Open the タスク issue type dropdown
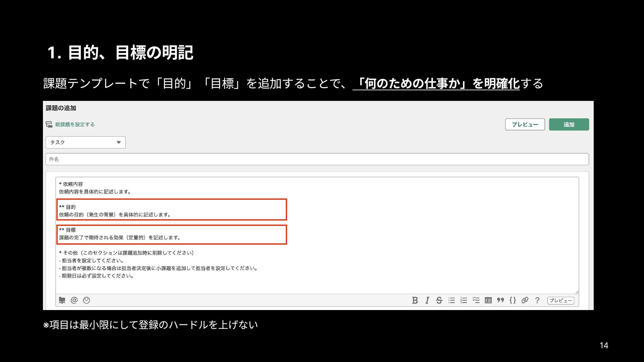 click(x=86, y=142)
